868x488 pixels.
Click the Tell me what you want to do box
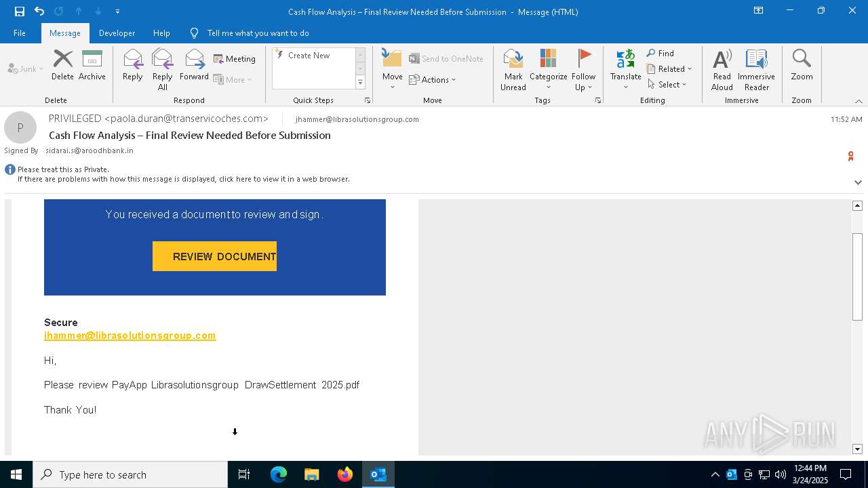point(258,33)
